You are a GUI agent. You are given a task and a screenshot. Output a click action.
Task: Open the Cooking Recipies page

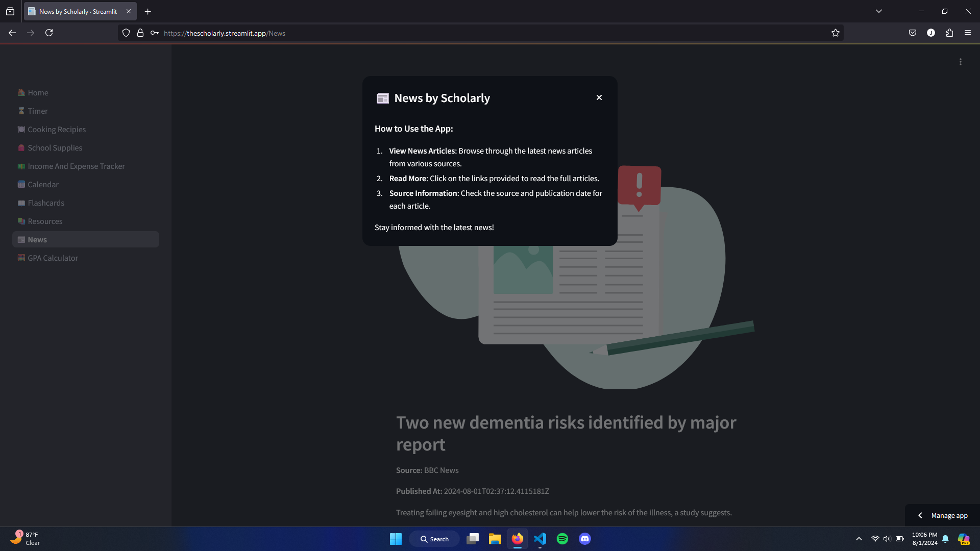pos(57,130)
